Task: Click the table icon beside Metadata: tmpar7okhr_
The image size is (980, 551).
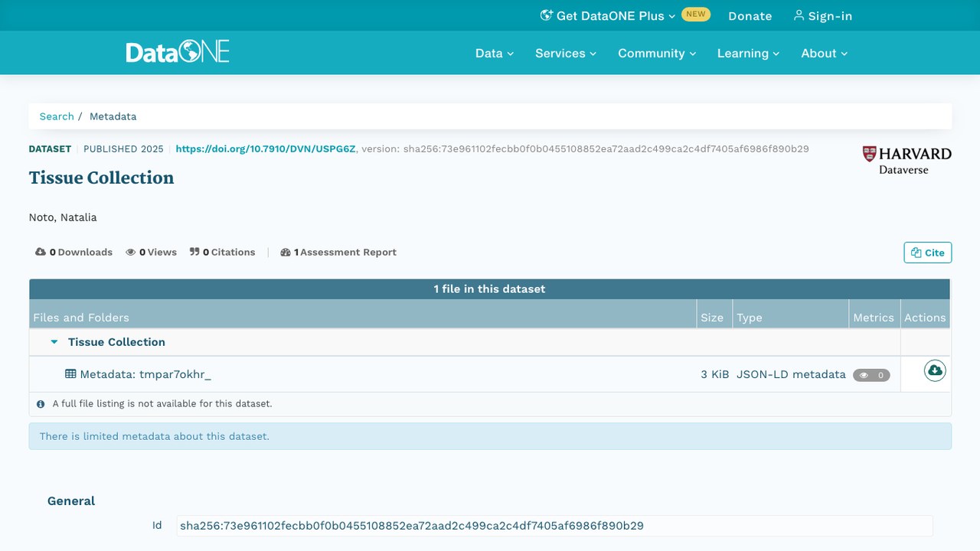Action: pos(70,374)
